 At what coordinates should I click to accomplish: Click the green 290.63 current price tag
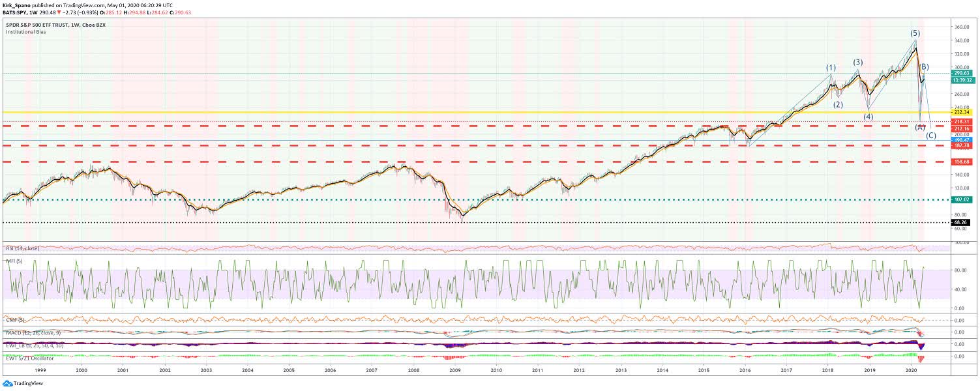963,74
